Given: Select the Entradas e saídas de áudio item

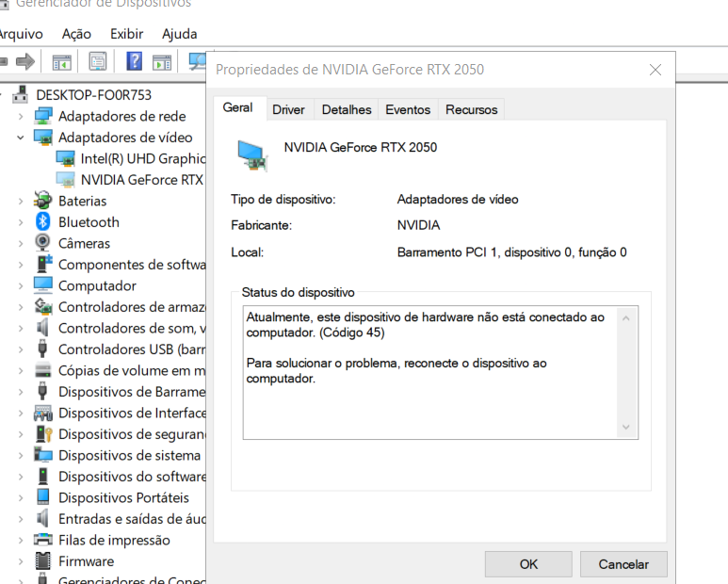Looking at the screenshot, I should [x=133, y=519].
